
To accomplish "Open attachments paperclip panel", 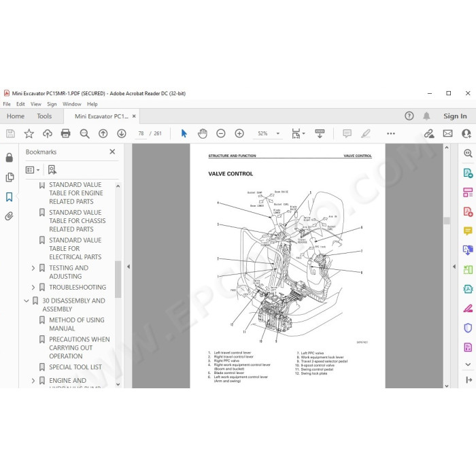I will 10,216.
